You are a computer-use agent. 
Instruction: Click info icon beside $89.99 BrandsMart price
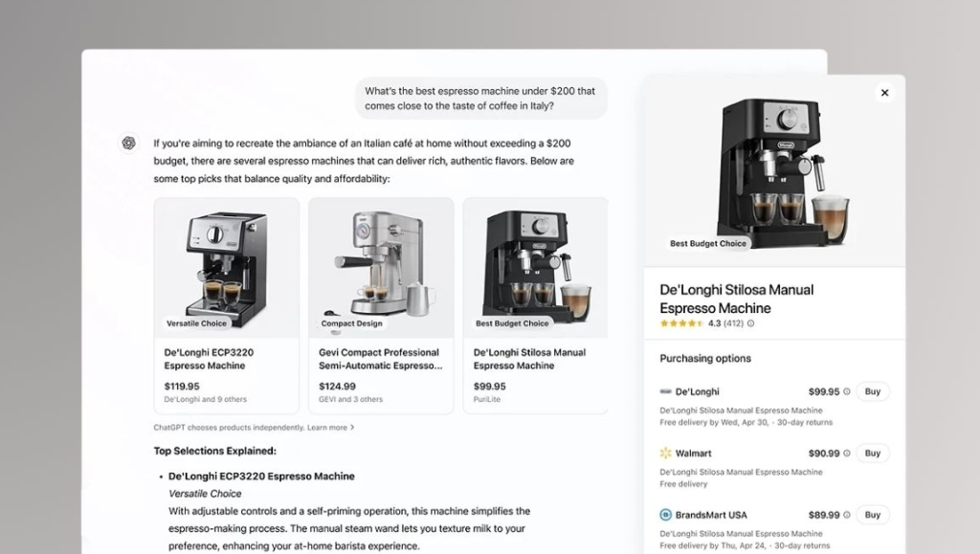[847, 516]
